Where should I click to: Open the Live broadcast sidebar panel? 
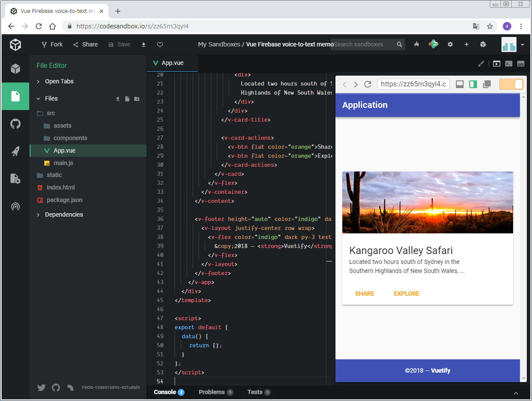[15, 207]
